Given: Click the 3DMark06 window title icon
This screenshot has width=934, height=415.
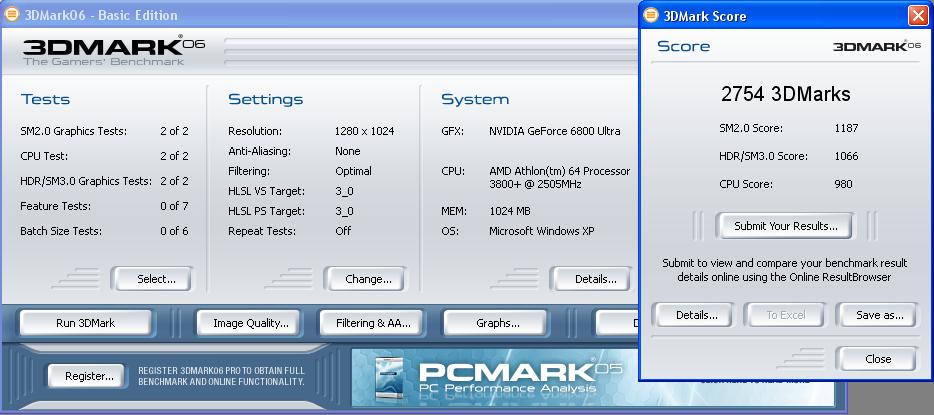Looking at the screenshot, I should [11, 14].
